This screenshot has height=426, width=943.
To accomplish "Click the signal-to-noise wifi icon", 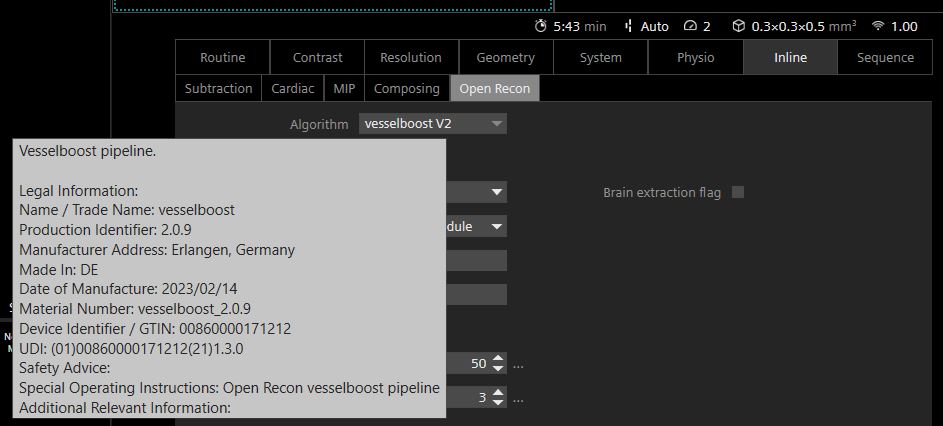I will 878,26.
